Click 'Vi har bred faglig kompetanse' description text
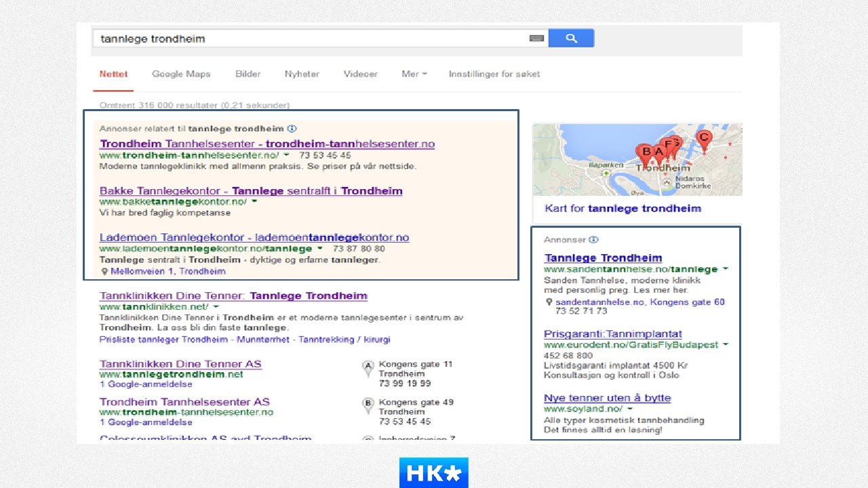This screenshot has height=488, width=868. 165,212
